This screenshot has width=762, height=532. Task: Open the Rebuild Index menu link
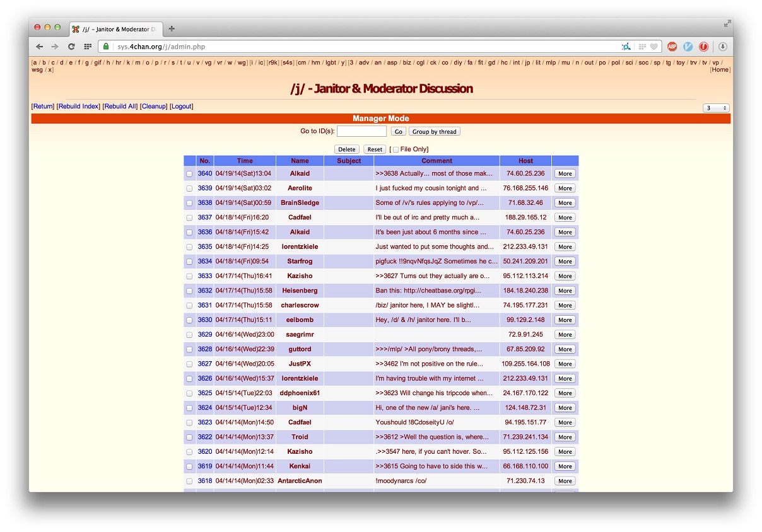click(x=78, y=107)
